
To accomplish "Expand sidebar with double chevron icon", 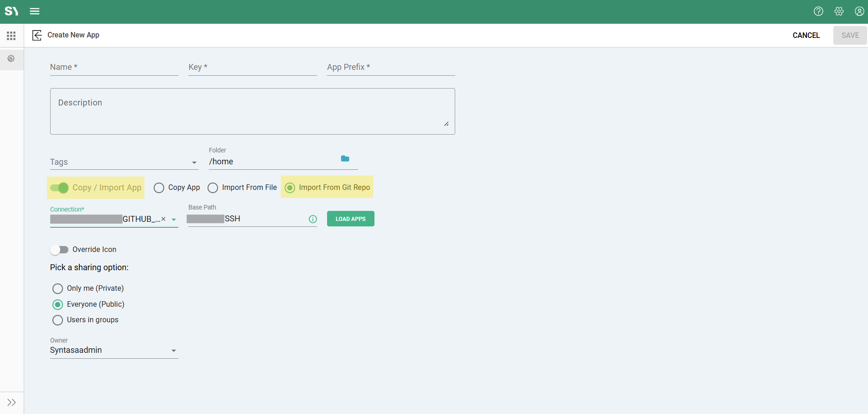I will [11, 402].
